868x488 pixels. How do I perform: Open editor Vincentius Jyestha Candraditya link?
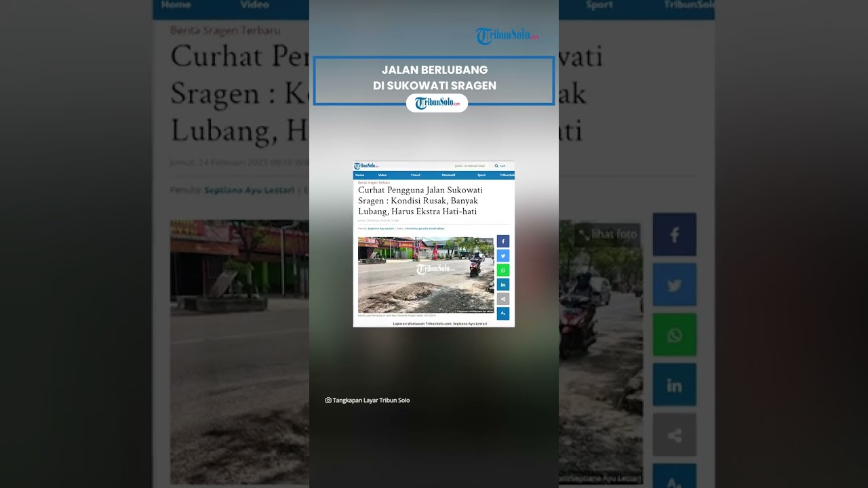[x=425, y=228]
